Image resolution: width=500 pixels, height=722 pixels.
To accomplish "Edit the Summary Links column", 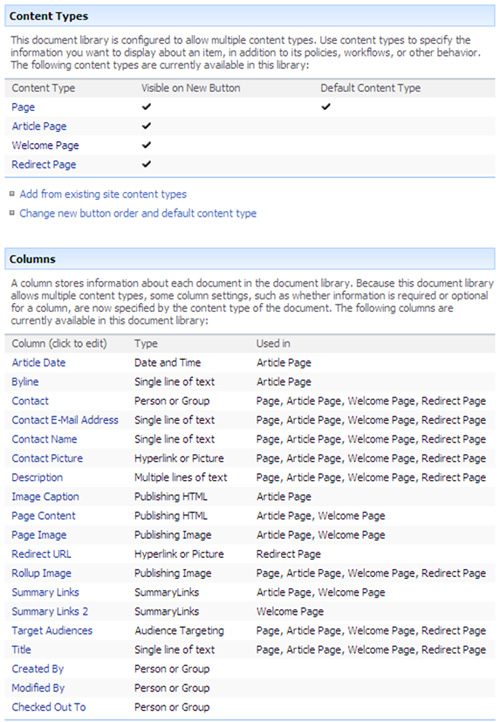I will point(45,592).
